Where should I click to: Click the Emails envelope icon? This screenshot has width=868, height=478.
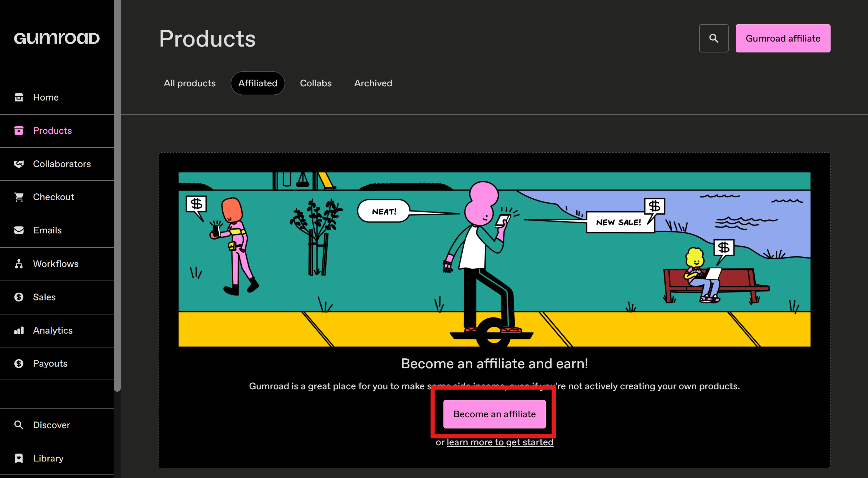tap(19, 230)
